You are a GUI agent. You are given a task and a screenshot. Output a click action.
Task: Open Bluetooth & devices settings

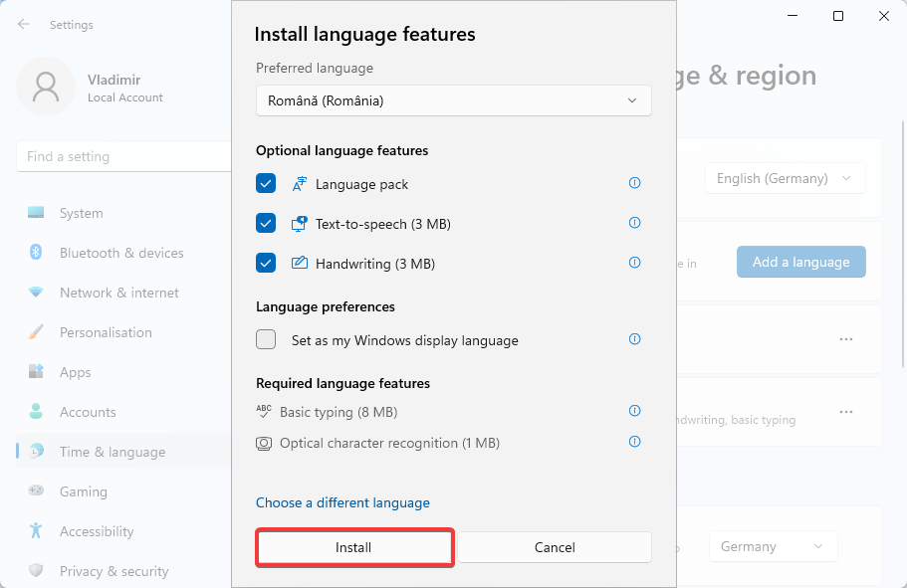[120, 253]
